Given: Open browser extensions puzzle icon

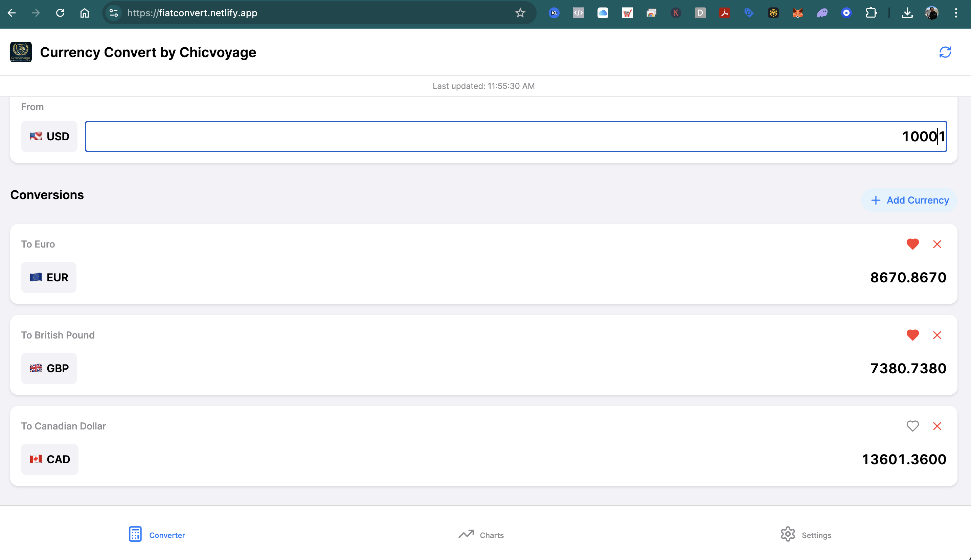Looking at the screenshot, I should [x=871, y=13].
